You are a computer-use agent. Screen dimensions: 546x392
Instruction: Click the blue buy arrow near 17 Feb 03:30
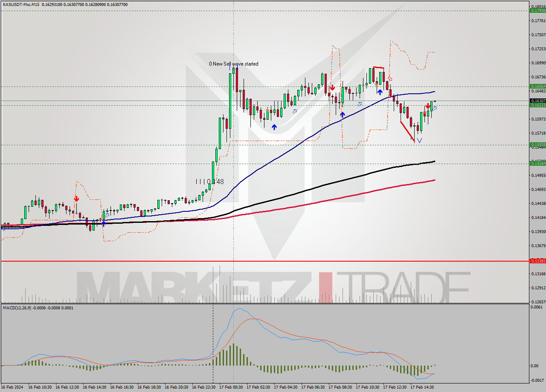tap(274, 127)
